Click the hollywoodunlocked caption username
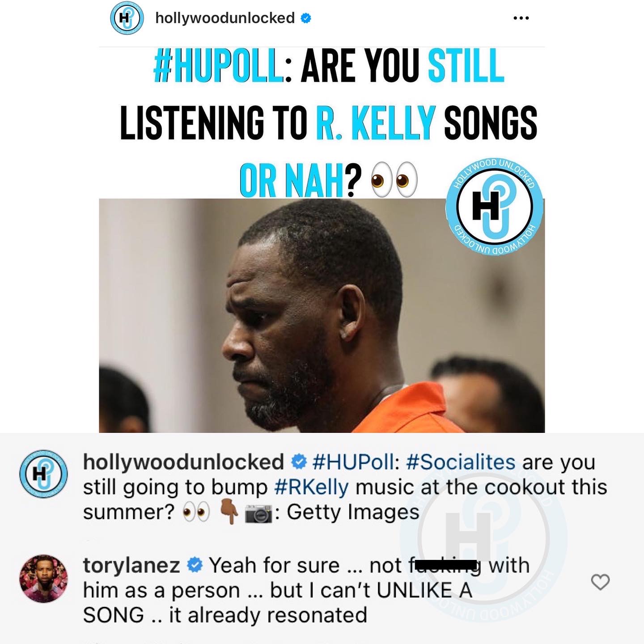The width and height of the screenshot is (644, 644). tap(183, 462)
